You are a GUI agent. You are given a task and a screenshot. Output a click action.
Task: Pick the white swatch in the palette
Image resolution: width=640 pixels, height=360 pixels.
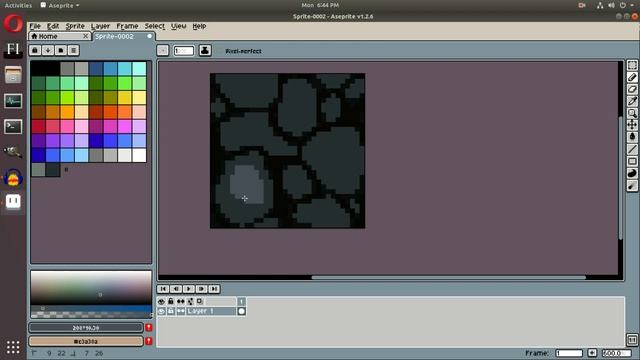[139, 155]
